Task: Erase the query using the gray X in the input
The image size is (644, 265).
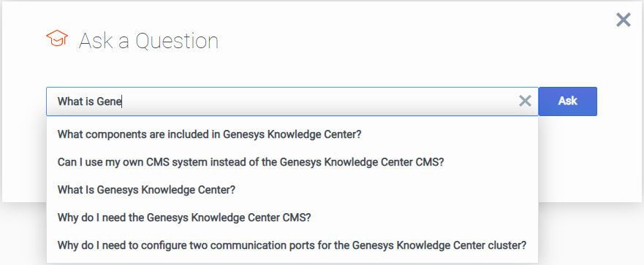Action: pyautogui.click(x=525, y=101)
